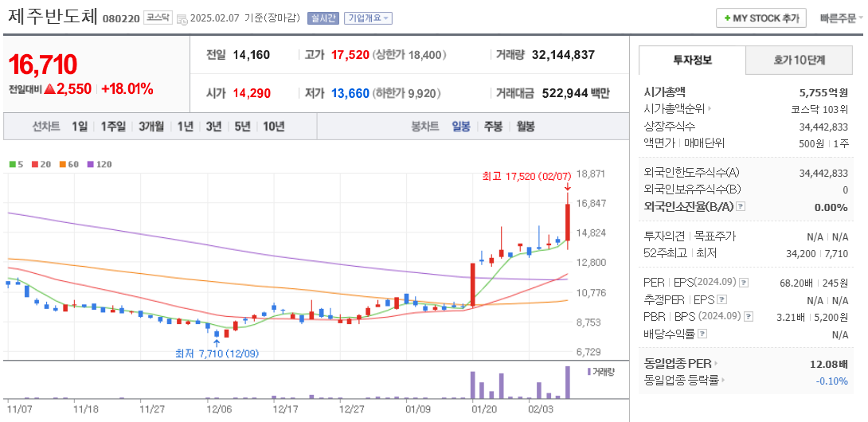Select the 3개월 line chart period
This screenshot has height=422, width=868.
[x=151, y=127]
